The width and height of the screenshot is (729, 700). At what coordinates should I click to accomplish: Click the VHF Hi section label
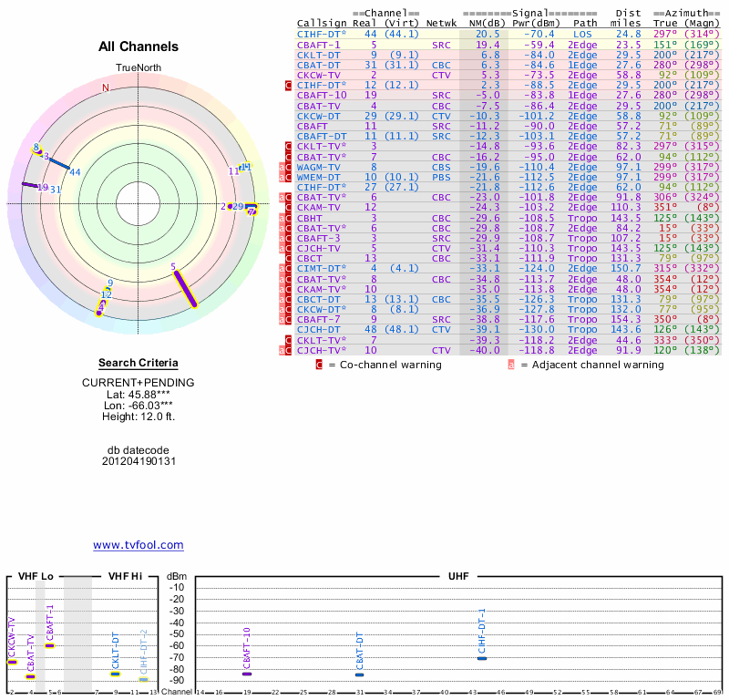tap(126, 577)
